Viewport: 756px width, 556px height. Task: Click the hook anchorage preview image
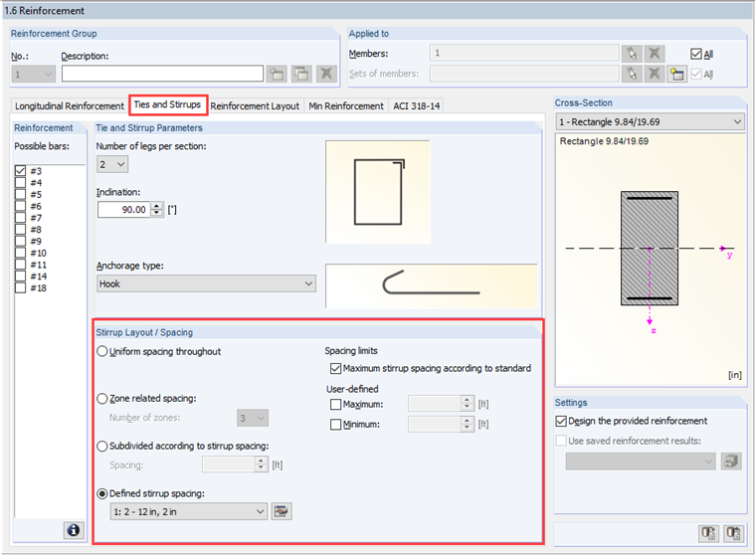click(x=432, y=285)
